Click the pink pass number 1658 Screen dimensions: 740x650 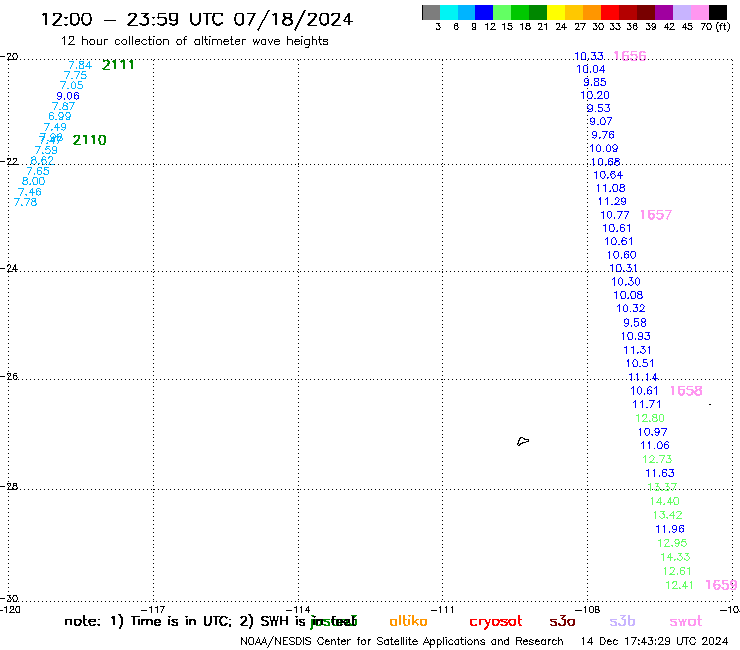click(686, 391)
